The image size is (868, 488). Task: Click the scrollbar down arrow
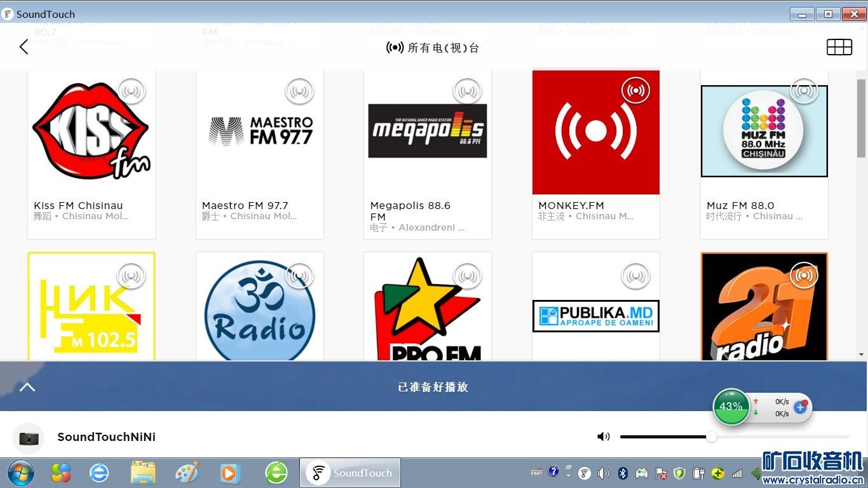(x=862, y=355)
